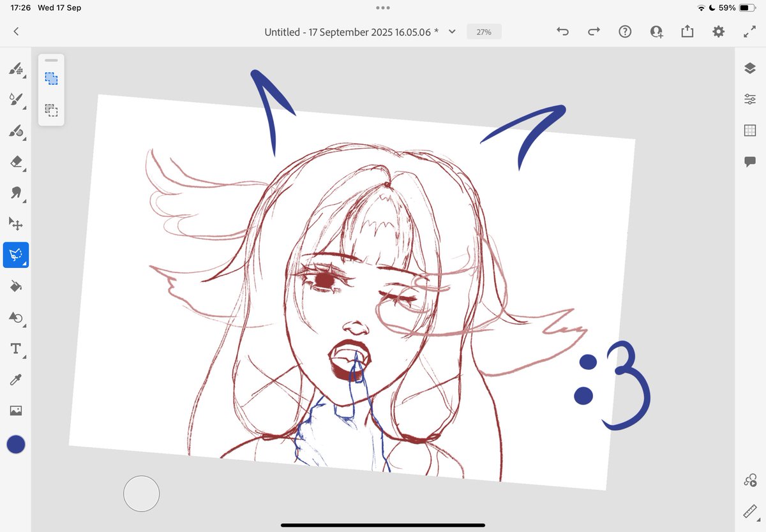
Task: Select the Move and Transform tool
Action: pyautogui.click(x=16, y=224)
